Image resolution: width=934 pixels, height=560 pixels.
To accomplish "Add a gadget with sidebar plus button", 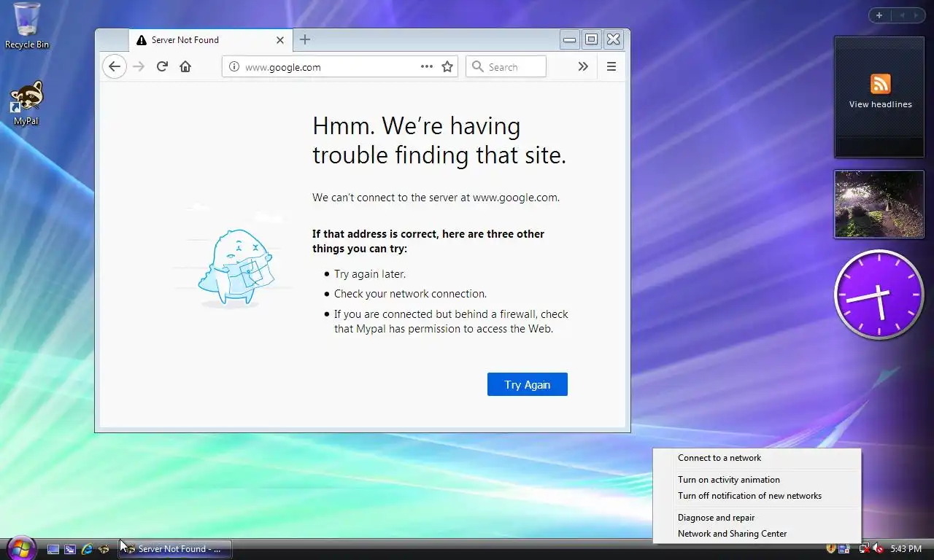I will (879, 15).
